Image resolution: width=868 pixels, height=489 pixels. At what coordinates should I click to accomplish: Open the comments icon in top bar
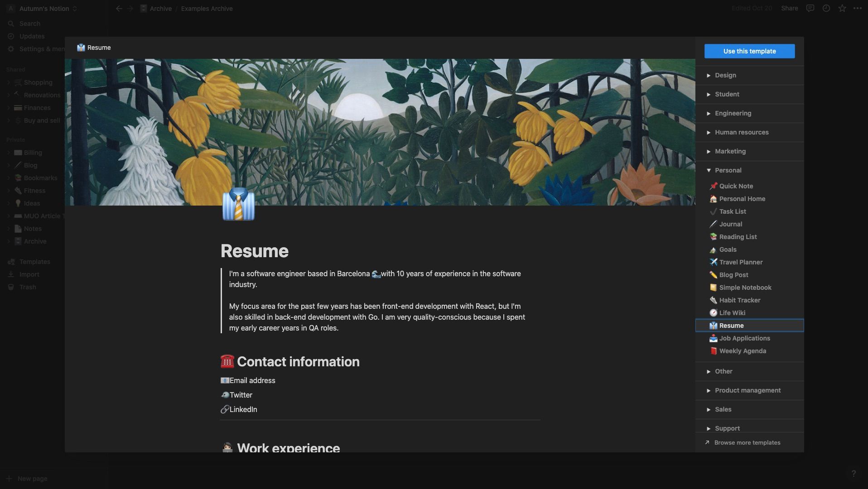click(x=810, y=9)
